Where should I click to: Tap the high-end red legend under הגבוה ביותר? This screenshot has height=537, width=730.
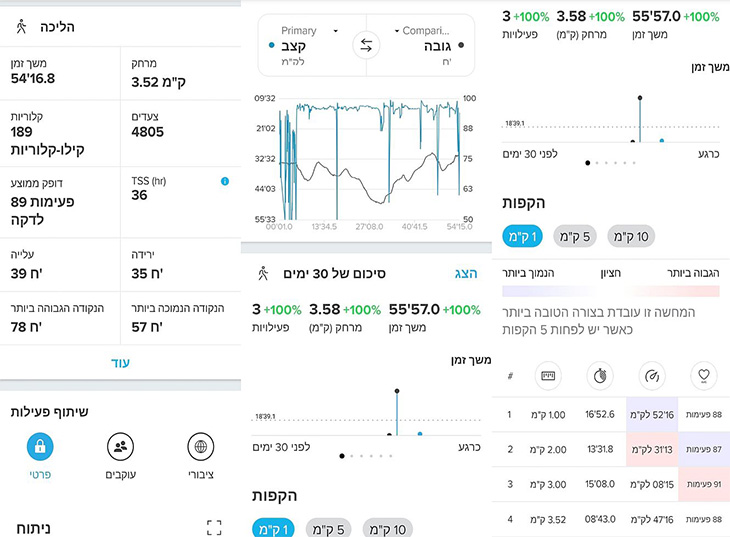click(x=673, y=292)
